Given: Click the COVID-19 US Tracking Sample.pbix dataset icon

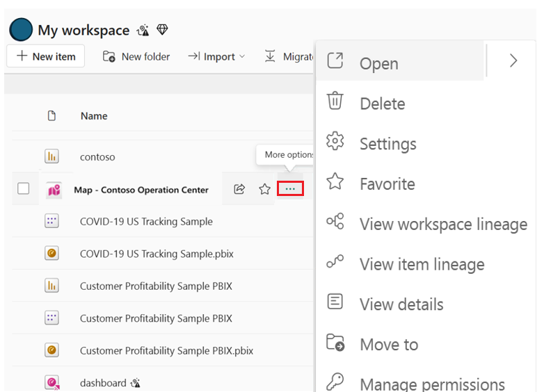Looking at the screenshot, I should 51,254.
